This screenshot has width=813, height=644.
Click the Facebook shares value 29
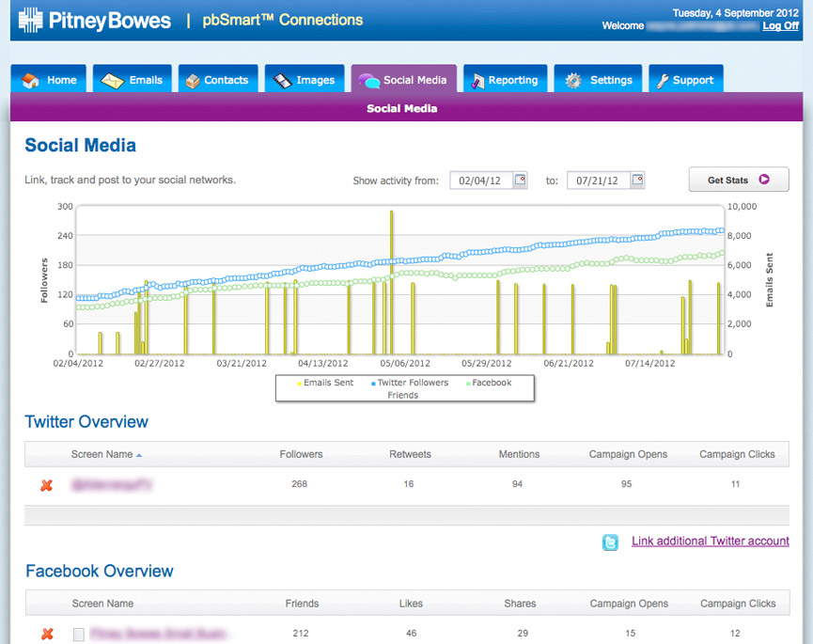(523, 633)
